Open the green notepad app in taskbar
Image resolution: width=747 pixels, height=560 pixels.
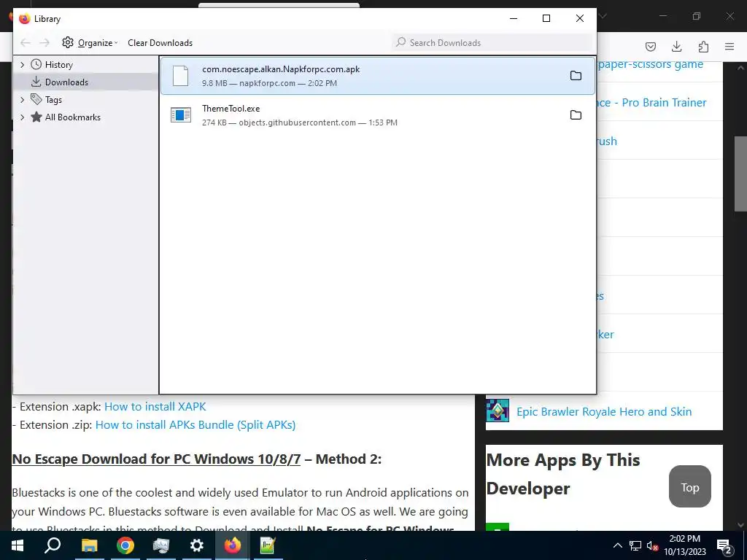point(268,545)
